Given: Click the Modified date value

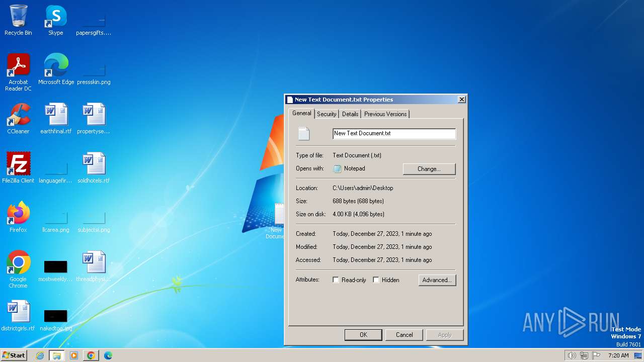Looking at the screenshot, I should [382, 247].
